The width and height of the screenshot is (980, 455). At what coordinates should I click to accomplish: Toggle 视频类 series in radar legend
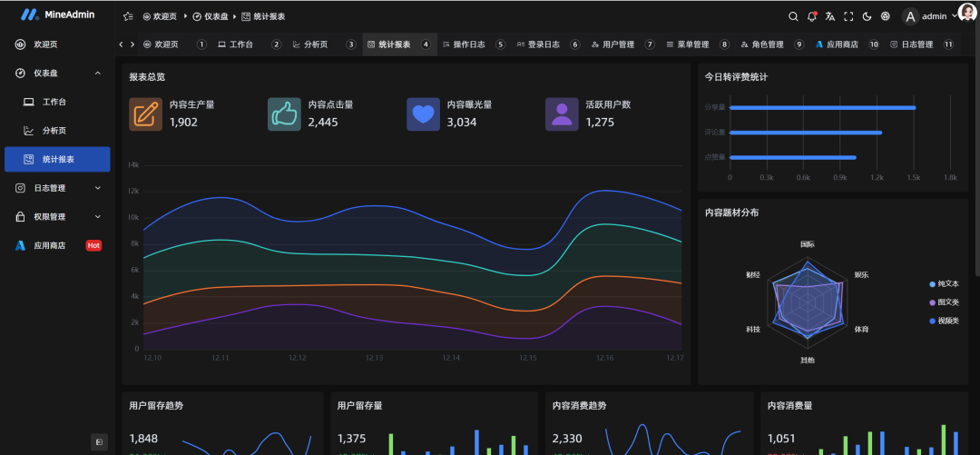coord(944,321)
